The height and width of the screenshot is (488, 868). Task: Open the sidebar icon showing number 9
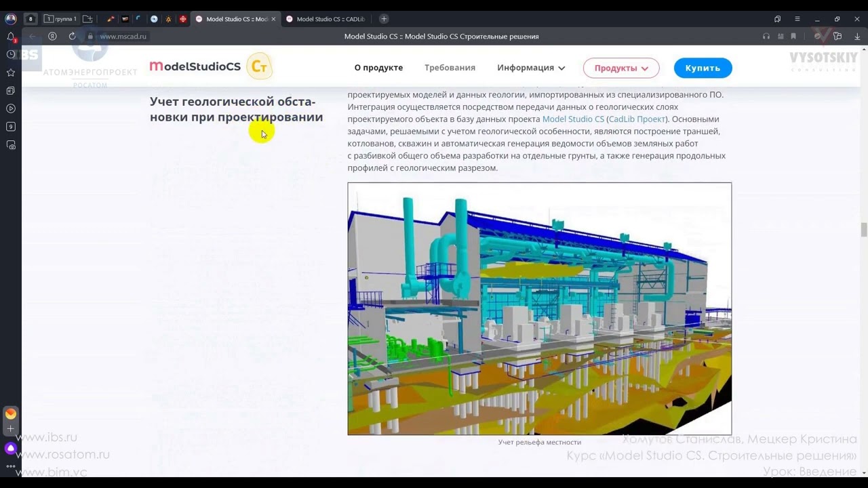tap(11, 127)
